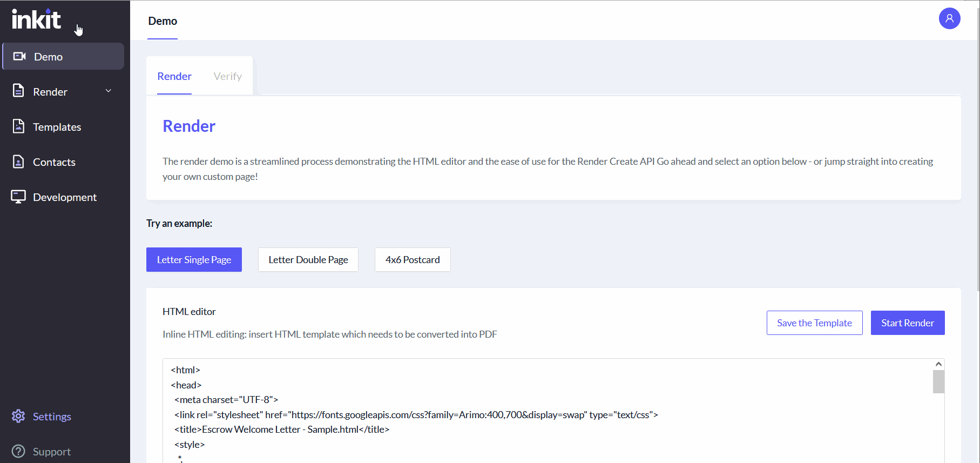
Task: Click the Start Render button
Action: click(x=908, y=323)
